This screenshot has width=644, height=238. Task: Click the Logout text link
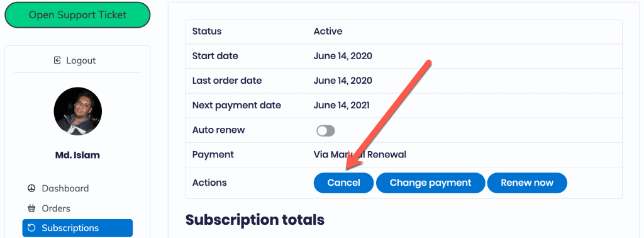[81, 61]
